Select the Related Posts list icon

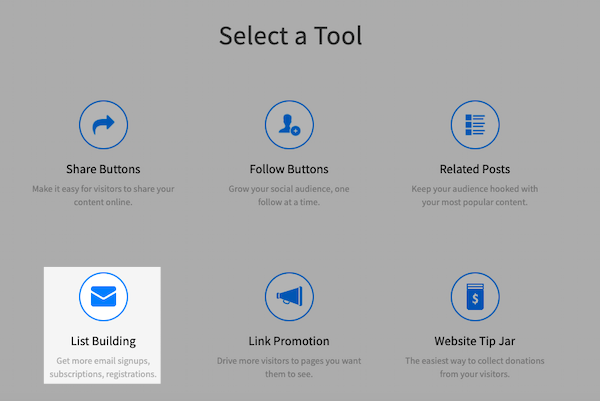coord(475,124)
